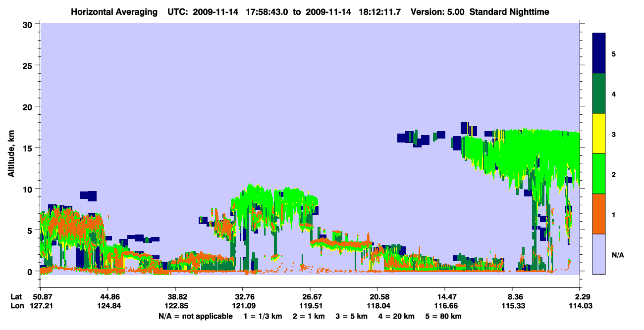Click latitude value 2.29

[x=582, y=296]
